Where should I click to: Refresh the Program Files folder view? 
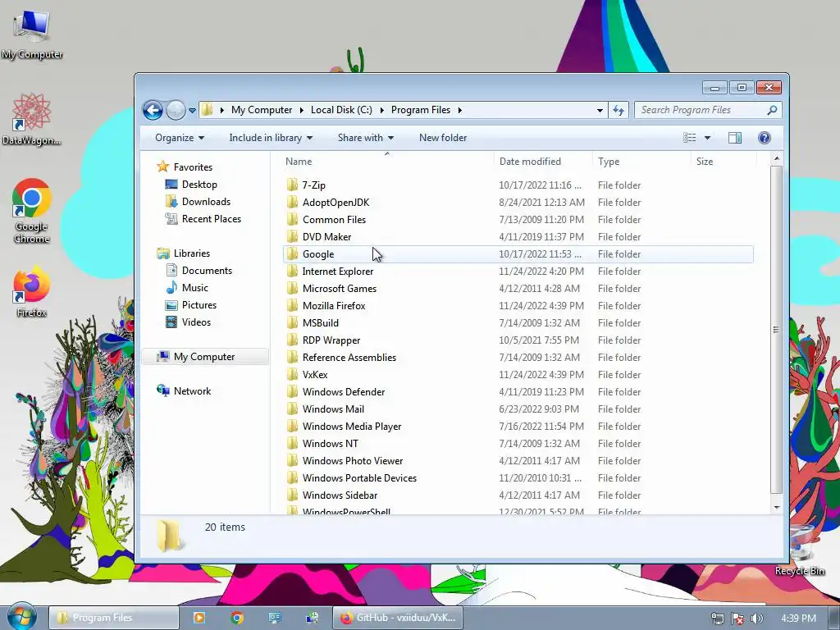619,111
